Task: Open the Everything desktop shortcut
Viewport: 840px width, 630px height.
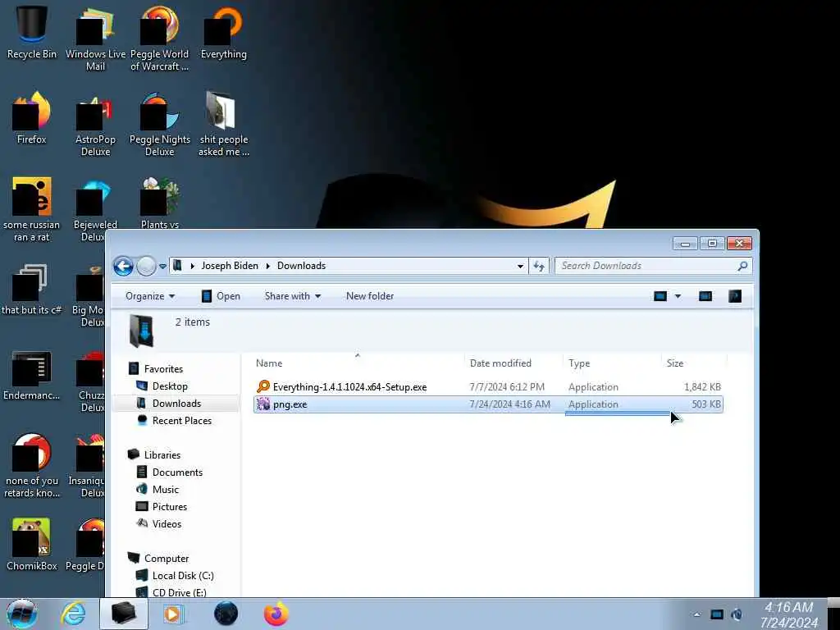Action: (x=223, y=32)
